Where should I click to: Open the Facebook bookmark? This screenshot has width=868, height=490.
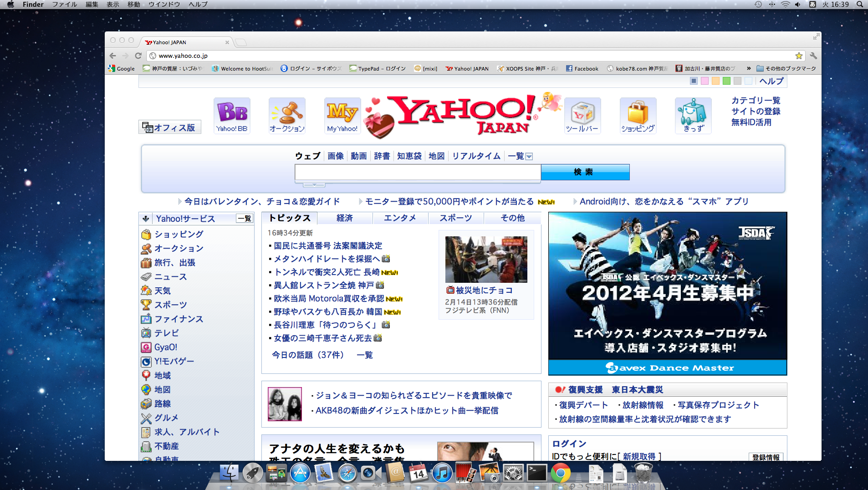(x=582, y=68)
